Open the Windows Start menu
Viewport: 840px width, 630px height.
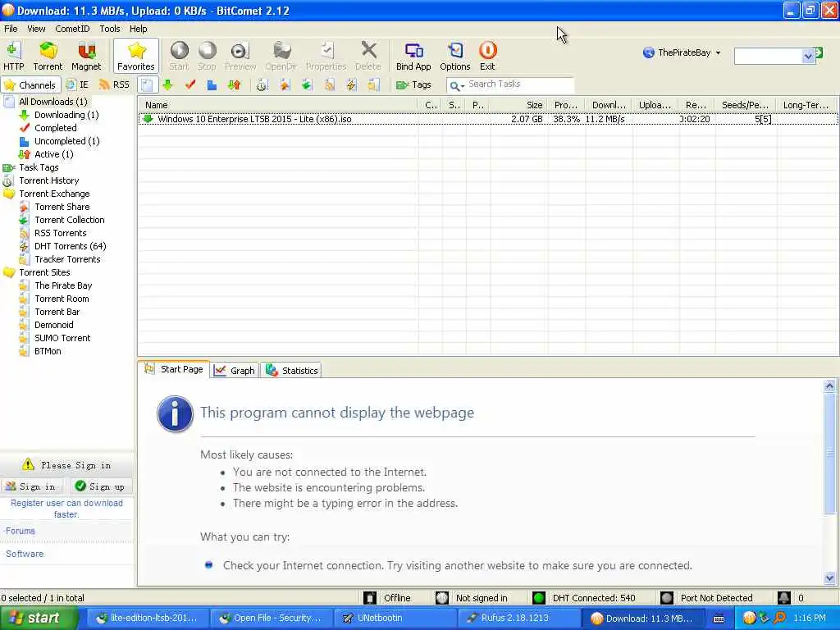tap(39, 618)
